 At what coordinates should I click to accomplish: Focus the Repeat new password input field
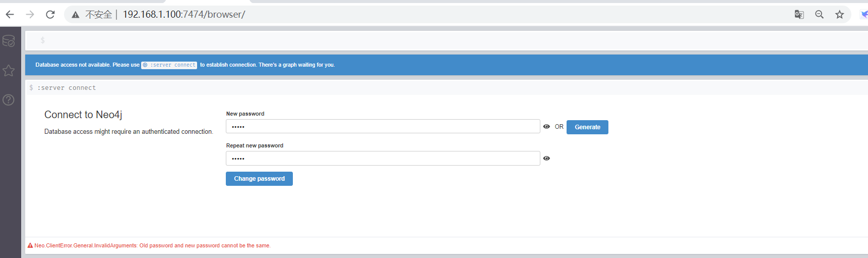[x=383, y=159]
